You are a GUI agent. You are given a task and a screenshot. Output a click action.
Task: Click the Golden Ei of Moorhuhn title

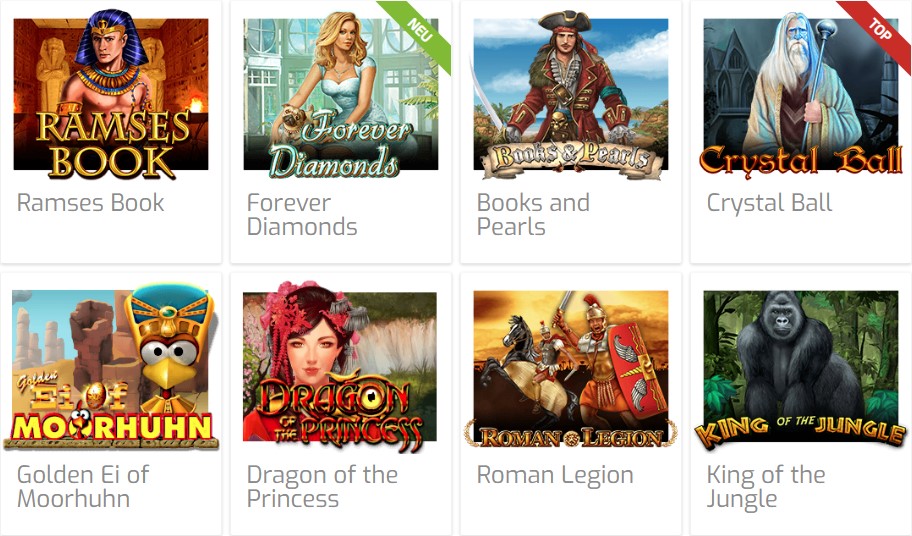pos(83,487)
